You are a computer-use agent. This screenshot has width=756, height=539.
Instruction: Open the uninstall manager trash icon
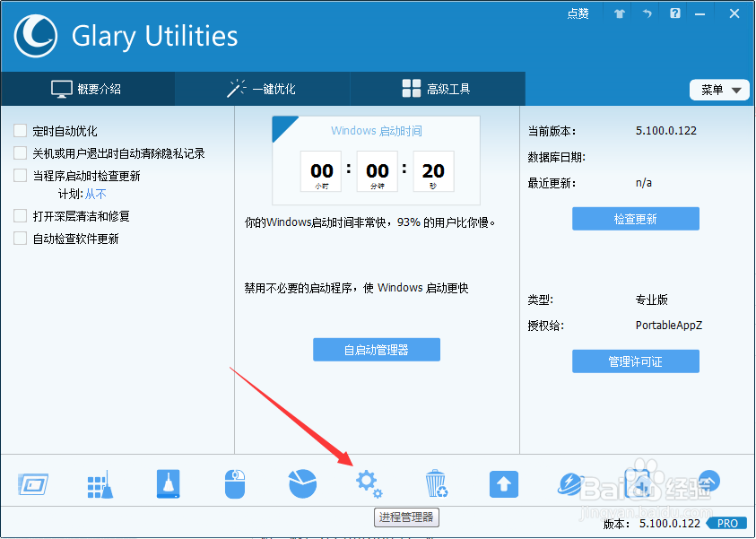coord(437,484)
